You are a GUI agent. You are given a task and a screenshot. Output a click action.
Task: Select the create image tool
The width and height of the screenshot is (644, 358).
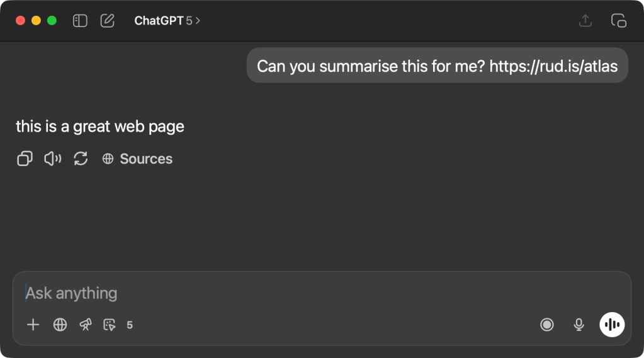click(110, 325)
